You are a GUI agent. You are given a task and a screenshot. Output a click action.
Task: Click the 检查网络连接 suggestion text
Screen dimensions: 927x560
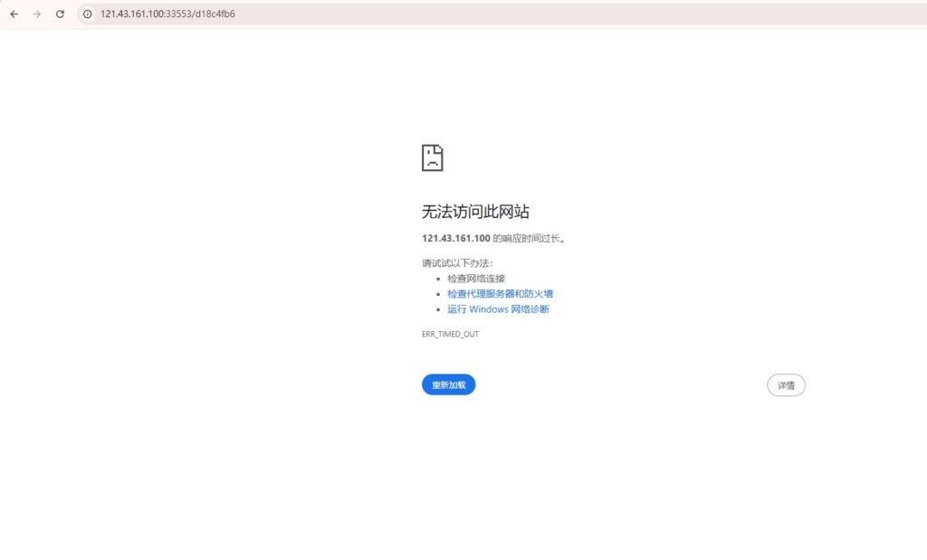(x=476, y=279)
